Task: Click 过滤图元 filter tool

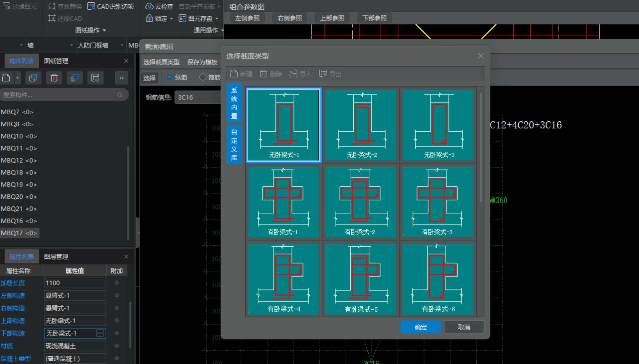Action: click(20, 6)
